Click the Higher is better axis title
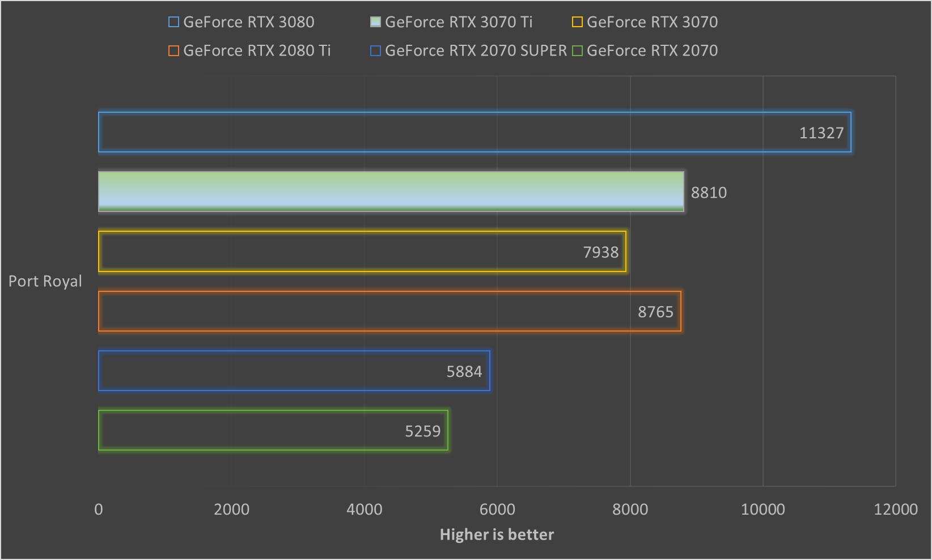The height and width of the screenshot is (560, 932). pos(497,534)
